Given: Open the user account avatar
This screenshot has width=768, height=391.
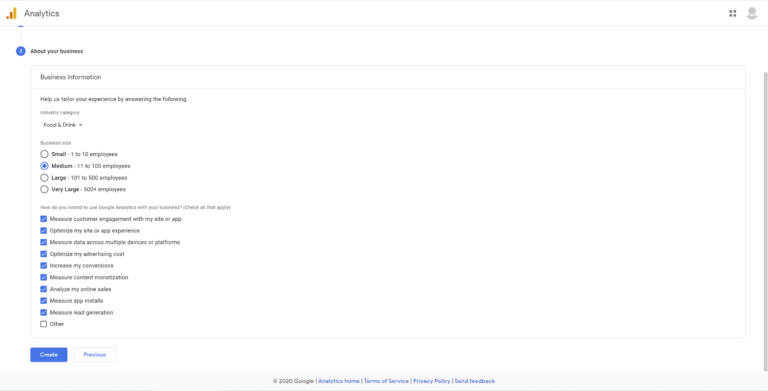Looking at the screenshot, I should click(x=751, y=14).
